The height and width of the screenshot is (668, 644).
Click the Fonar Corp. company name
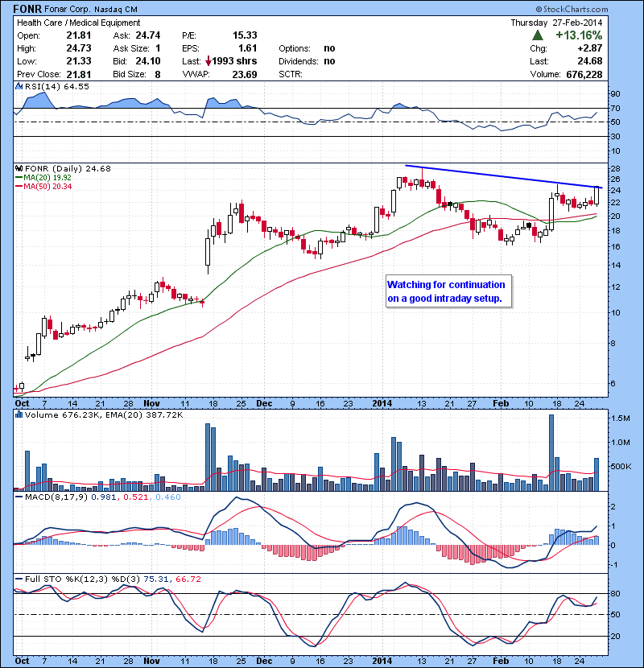[x=68, y=9]
